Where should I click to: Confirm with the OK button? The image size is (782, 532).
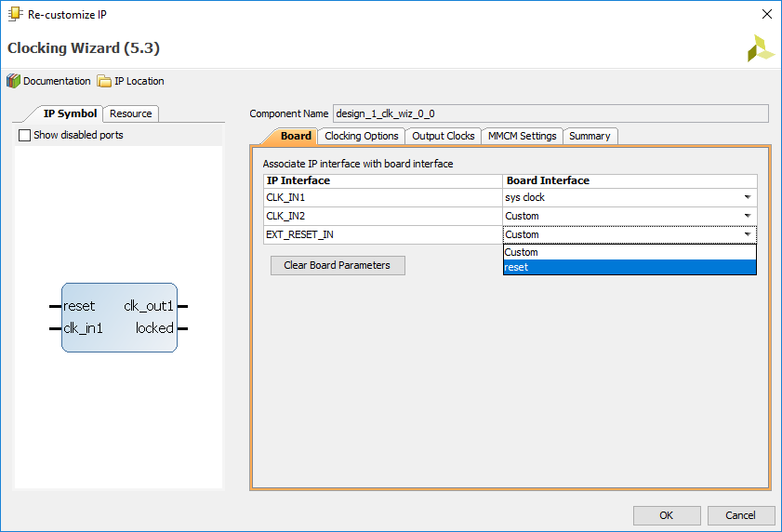pyautogui.click(x=667, y=515)
